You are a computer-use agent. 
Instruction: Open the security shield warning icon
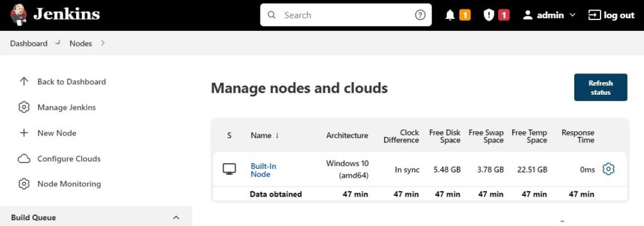[x=488, y=15]
